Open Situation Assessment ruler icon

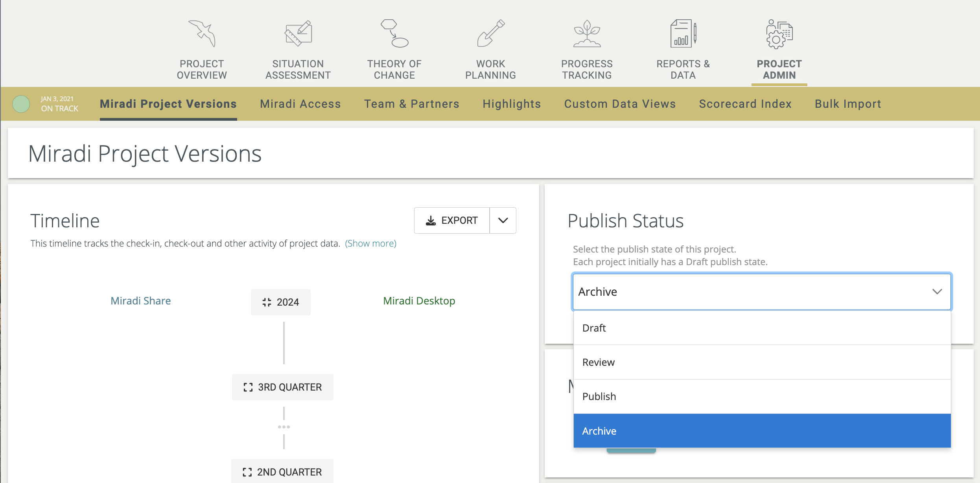tap(298, 34)
